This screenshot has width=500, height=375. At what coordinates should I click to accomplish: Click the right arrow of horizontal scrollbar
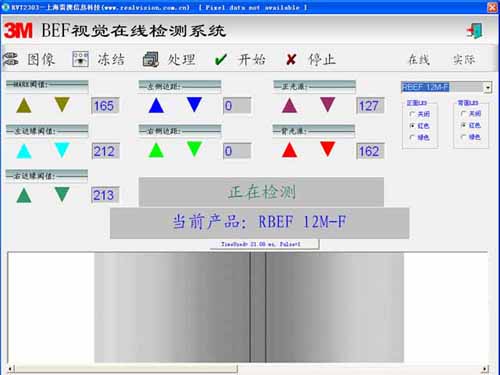click(x=485, y=369)
